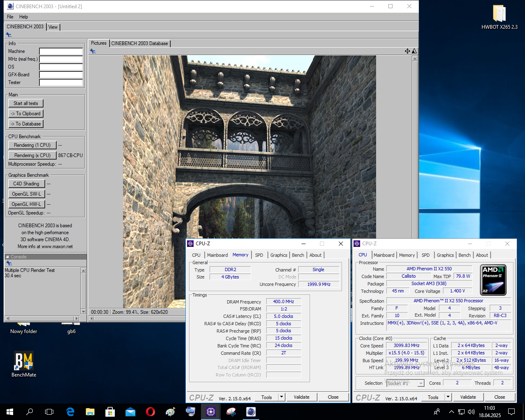The image size is (525, 420).
Task: Click the Windows Start button
Action: [x=10, y=411]
